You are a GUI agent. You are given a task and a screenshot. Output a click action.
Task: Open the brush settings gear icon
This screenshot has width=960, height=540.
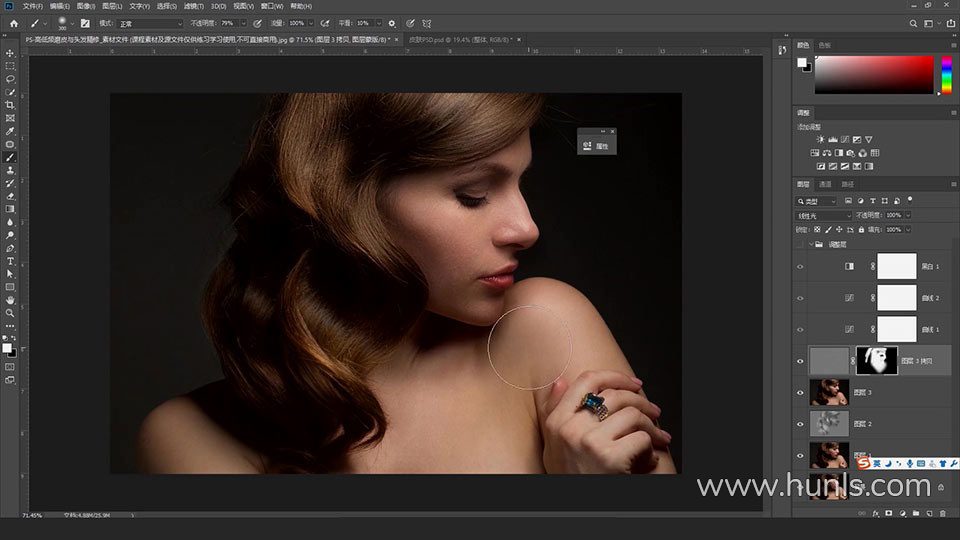click(391, 22)
